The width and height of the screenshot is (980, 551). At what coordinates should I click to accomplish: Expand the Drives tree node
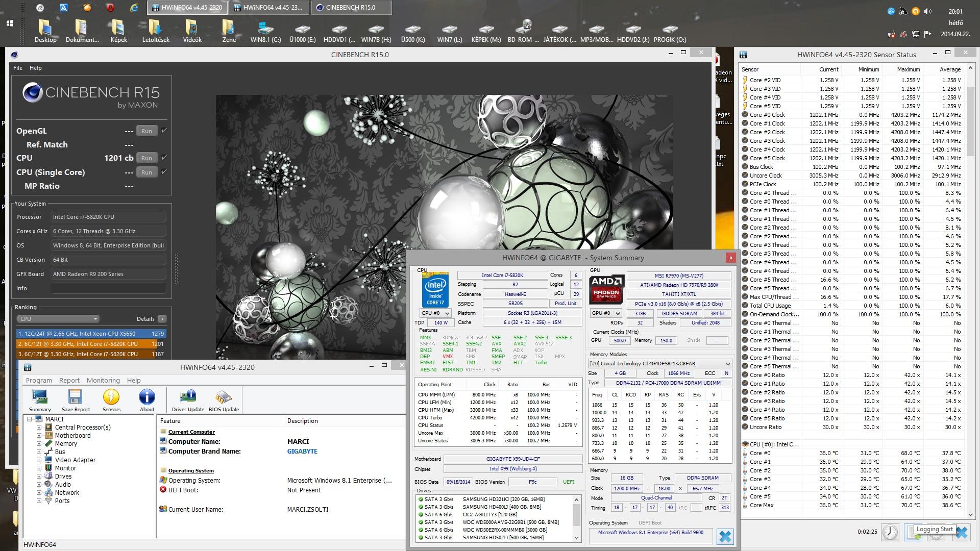pyautogui.click(x=39, y=477)
